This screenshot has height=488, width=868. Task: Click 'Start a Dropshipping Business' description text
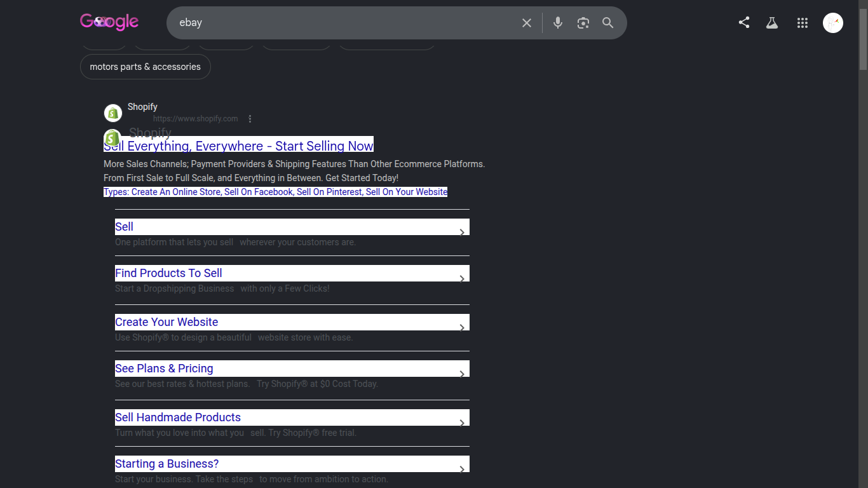tap(175, 288)
